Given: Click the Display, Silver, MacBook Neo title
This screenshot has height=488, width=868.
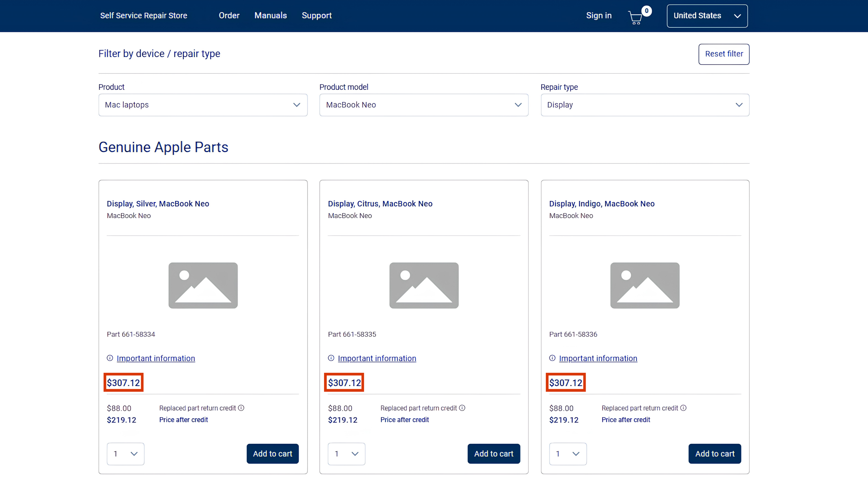Looking at the screenshot, I should [x=158, y=204].
